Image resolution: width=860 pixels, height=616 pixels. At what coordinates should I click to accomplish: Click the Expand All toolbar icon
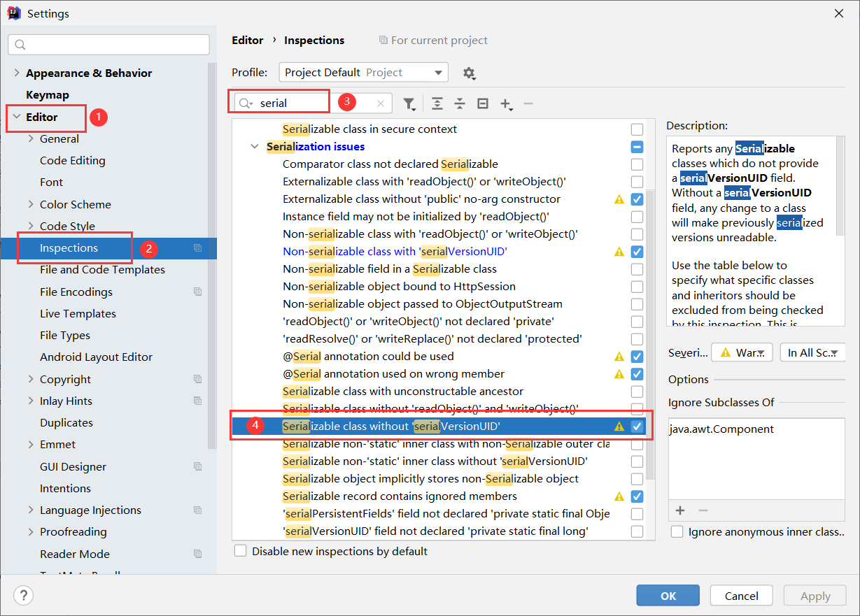(437, 103)
